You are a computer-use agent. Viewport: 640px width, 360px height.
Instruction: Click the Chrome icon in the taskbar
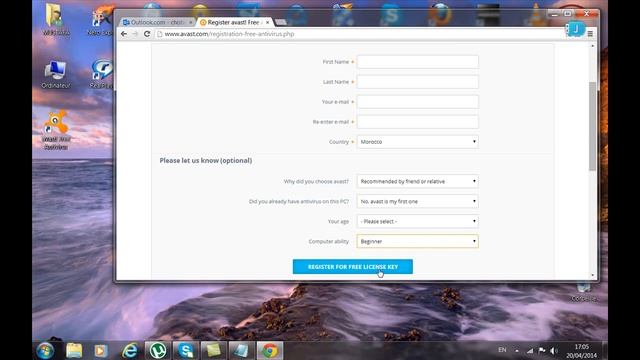pos(270,351)
